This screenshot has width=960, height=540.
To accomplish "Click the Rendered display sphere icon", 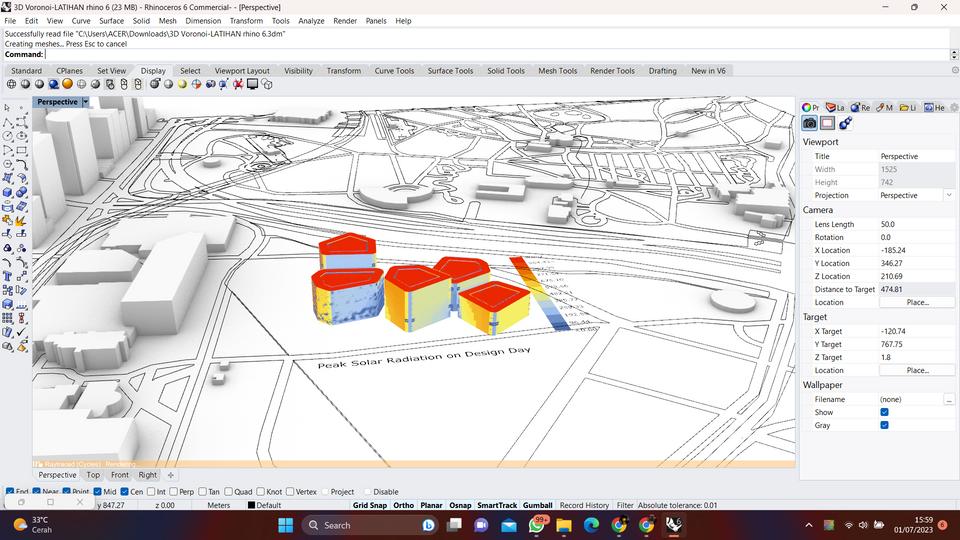I will [54, 85].
